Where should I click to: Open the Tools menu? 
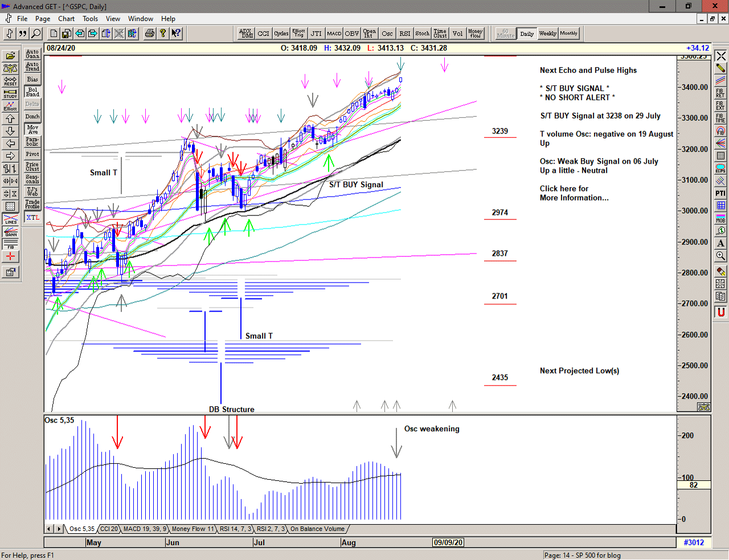[x=90, y=19]
